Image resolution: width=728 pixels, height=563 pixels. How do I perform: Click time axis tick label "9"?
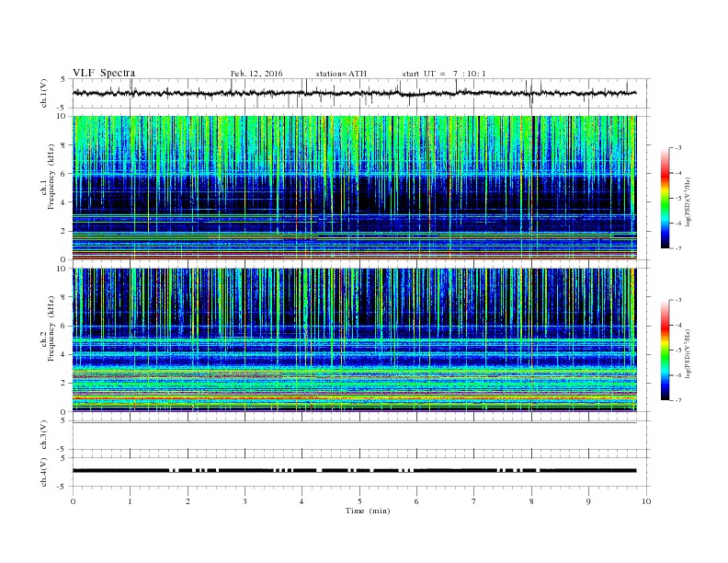point(588,501)
